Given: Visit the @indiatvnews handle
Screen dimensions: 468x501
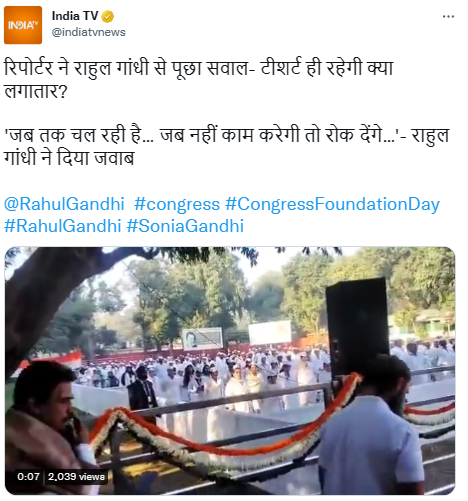Looking at the screenshot, I should point(88,32).
